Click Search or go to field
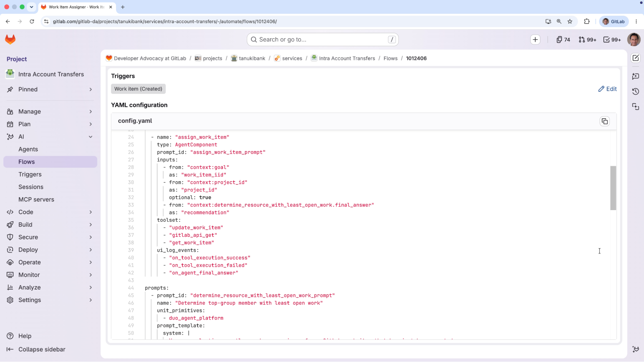This screenshot has height=362, width=644. tap(322, 40)
